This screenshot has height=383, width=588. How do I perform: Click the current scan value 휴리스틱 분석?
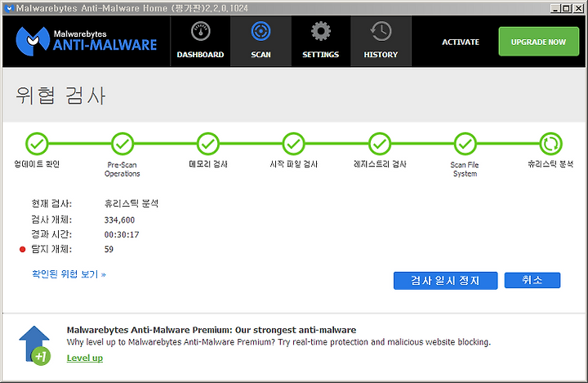(x=131, y=203)
